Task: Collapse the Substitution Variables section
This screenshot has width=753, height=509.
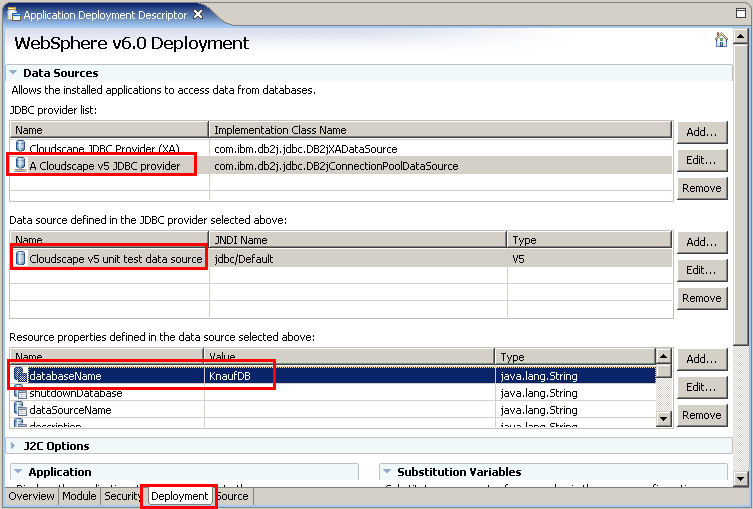Action: (x=387, y=472)
